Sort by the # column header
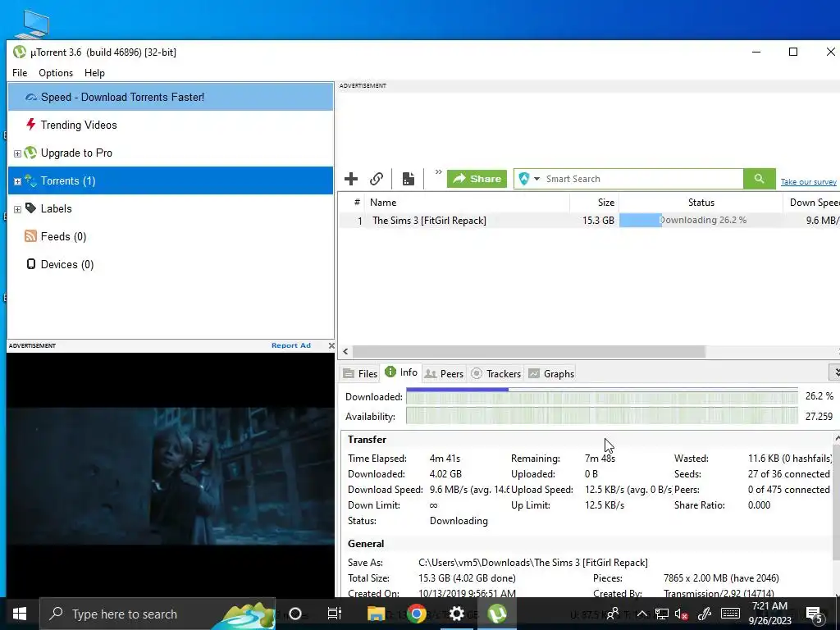The image size is (840, 630). click(356, 203)
